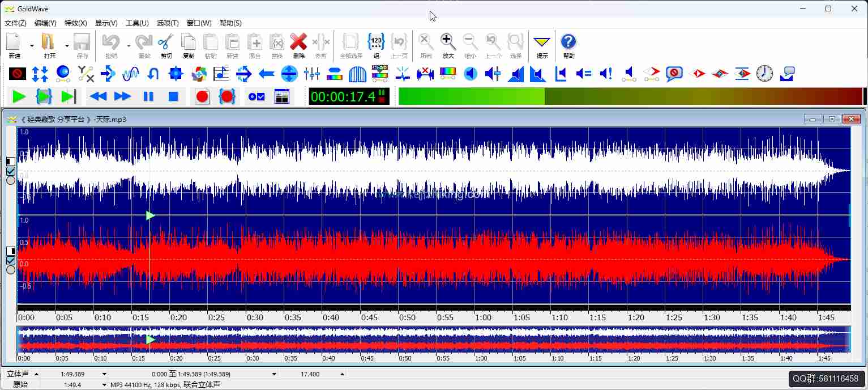
Task: Click the 提示 (Hint) button
Action: coord(542,45)
